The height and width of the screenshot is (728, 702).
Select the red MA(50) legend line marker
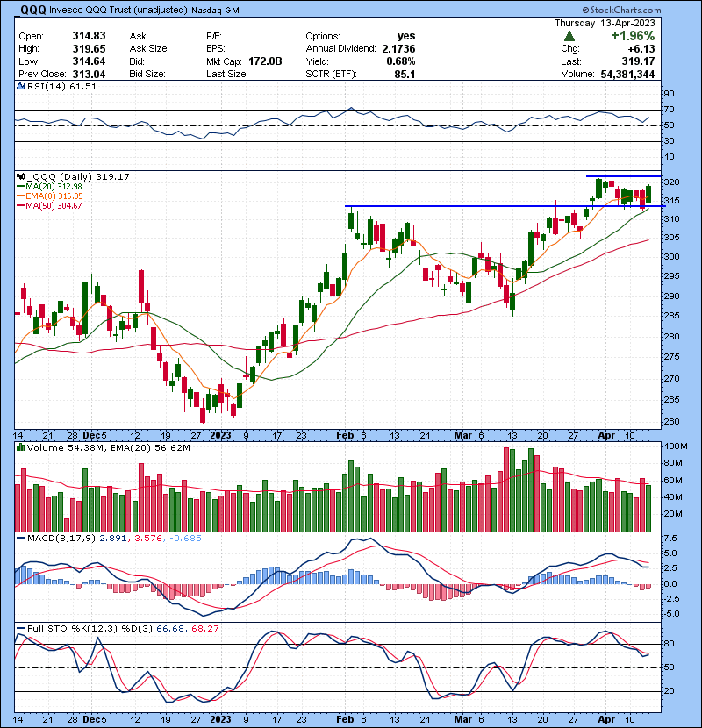[20, 205]
